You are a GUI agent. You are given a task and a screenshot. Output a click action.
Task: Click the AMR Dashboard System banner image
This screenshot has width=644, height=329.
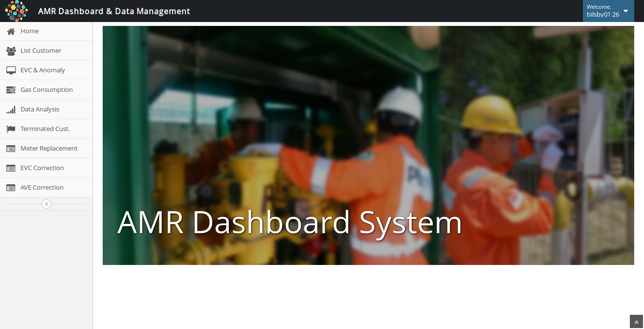tap(368, 145)
